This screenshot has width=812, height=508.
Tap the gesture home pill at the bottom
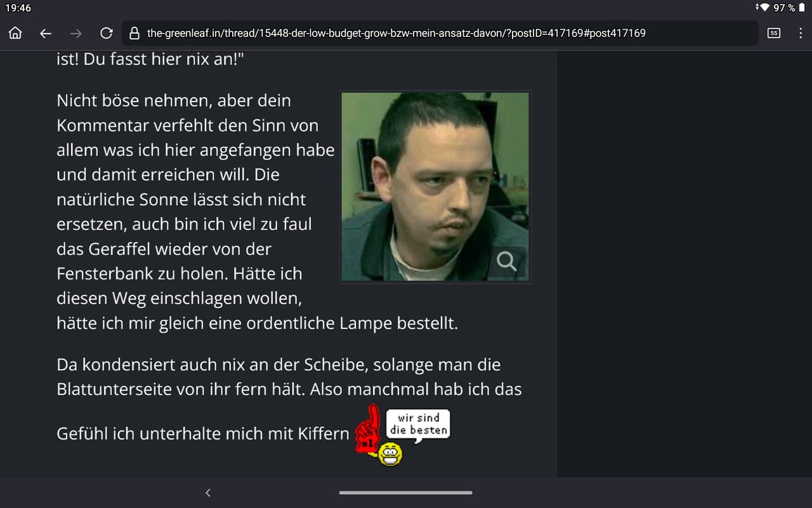(x=406, y=492)
